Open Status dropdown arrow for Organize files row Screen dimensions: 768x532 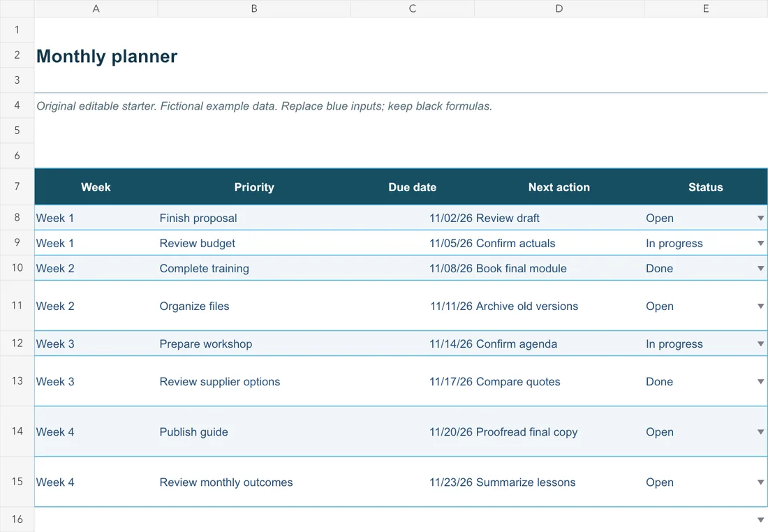click(x=760, y=306)
